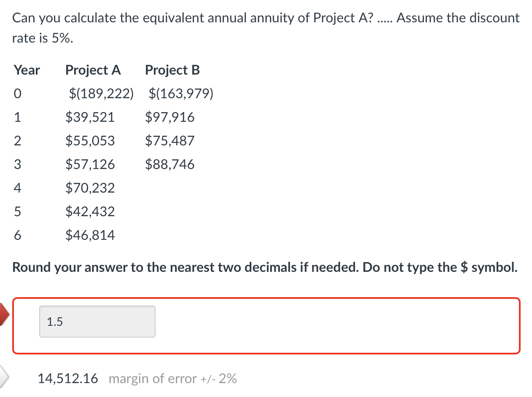Select the $88,746 Project B value
Screen dimensions: 532x397
[x=170, y=164]
